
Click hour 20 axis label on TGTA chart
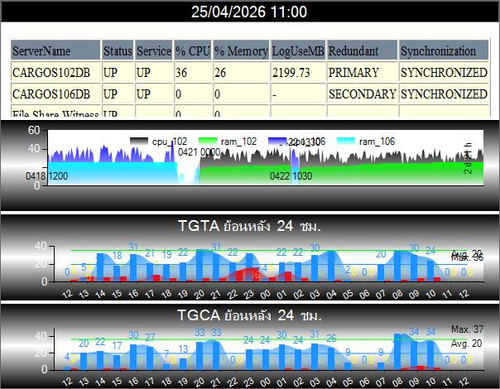[x=199, y=294]
